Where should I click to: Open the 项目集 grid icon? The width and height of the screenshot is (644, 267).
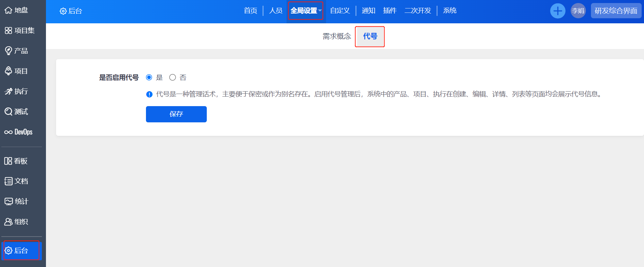point(8,30)
